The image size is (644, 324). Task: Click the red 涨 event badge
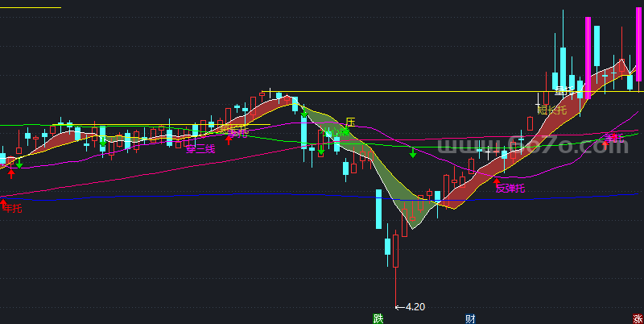[x=638, y=318]
